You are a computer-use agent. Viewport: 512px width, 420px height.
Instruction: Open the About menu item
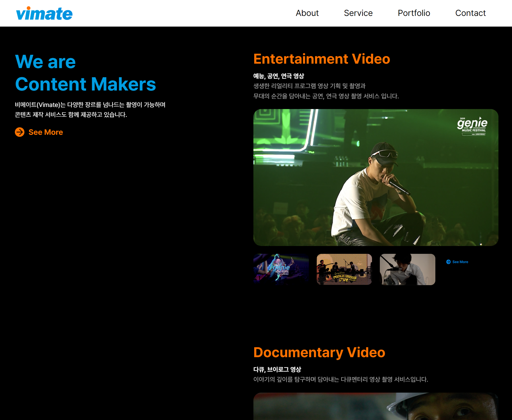click(307, 13)
